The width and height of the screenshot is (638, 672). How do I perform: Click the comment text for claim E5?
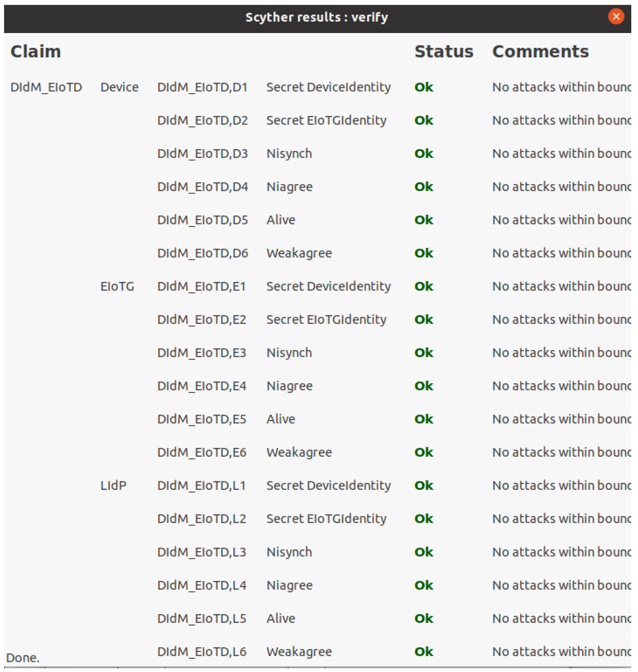click(561, 419)
